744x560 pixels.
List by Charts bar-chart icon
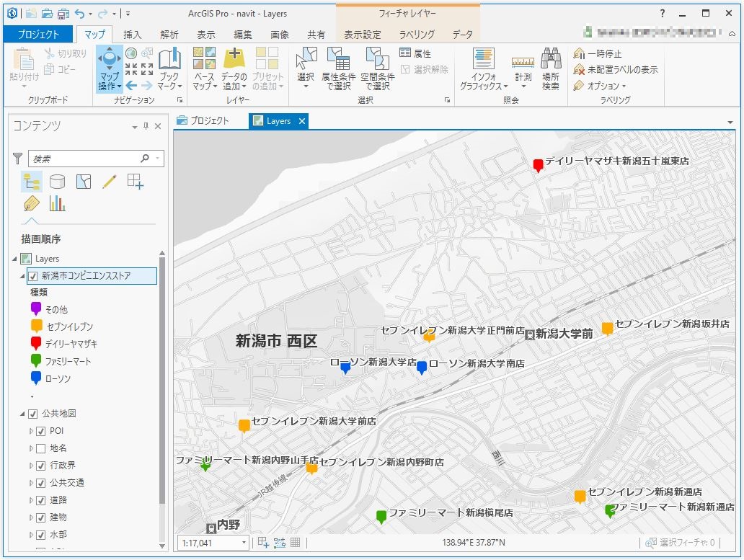58,204
